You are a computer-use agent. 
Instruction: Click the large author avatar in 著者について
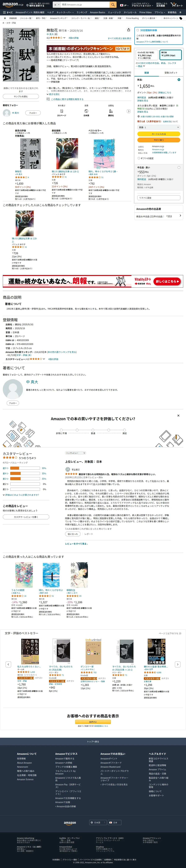click(13, 389)
